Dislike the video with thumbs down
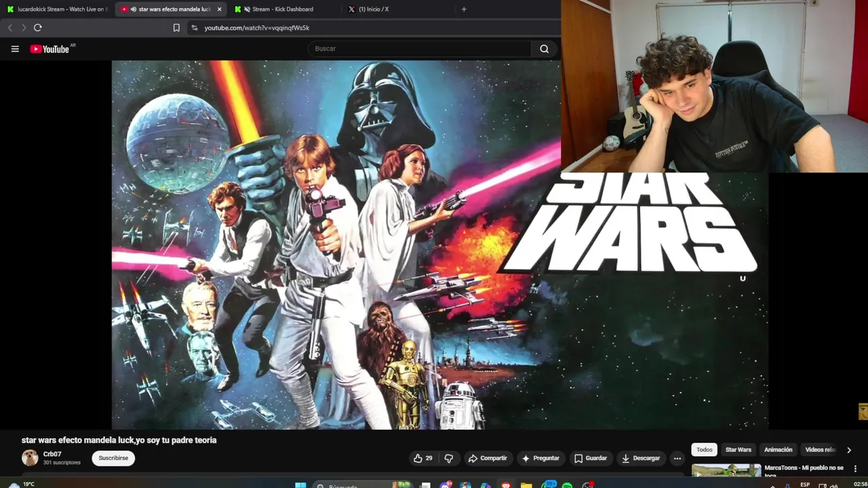Image resolution: width=868 pixels, height=488 pixels. point(449,458)
